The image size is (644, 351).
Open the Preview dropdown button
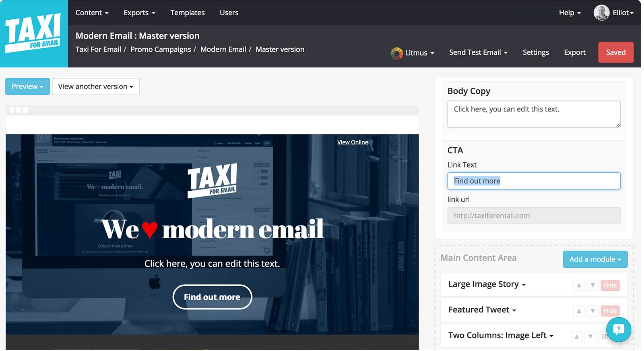pyautogui.click(x=27, y=87)
